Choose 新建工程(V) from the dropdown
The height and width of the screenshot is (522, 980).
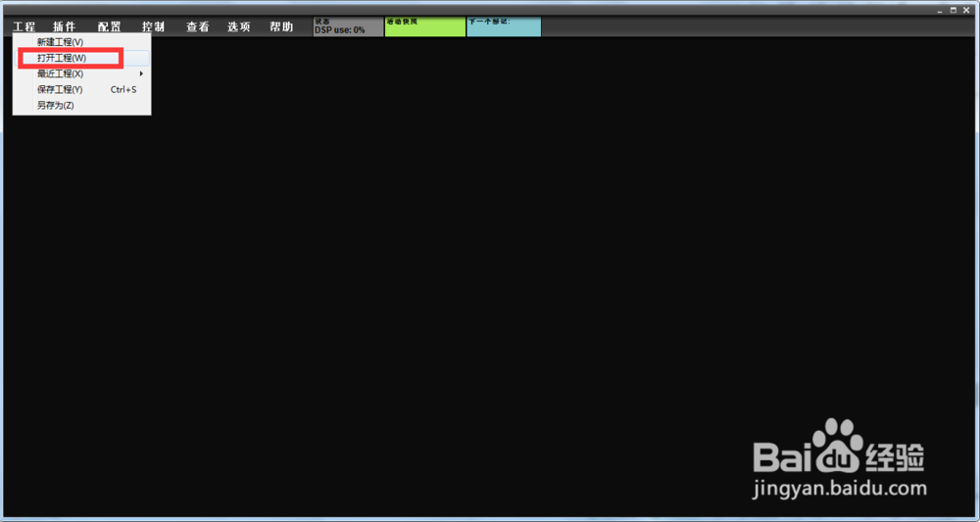82,42
